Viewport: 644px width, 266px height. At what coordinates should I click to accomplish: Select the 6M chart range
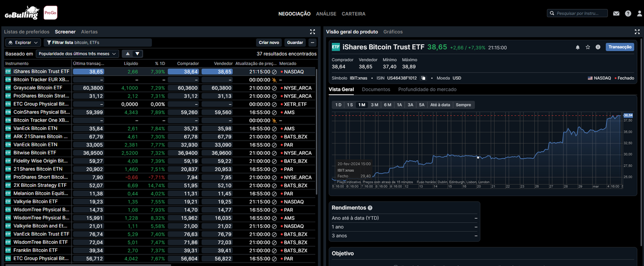387,105
